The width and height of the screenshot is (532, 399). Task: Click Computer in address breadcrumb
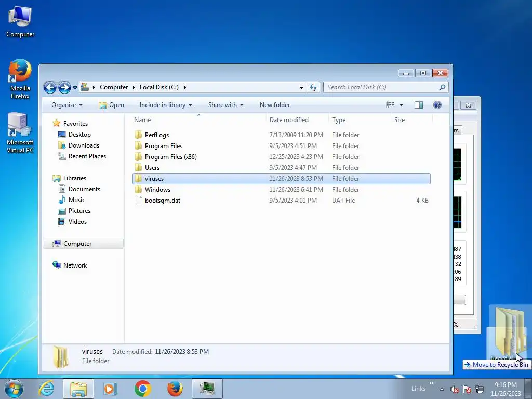click(114, 87)
